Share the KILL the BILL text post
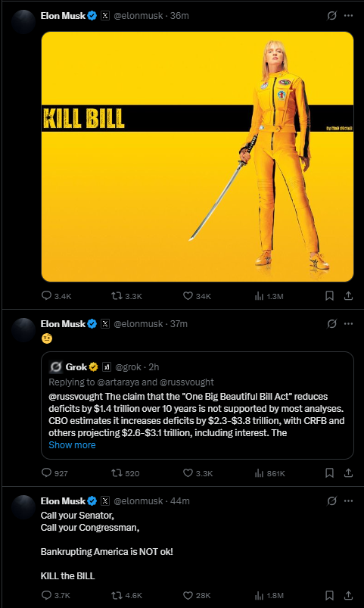The width and height of the screenshot is (364, 608). click(349, 595)
